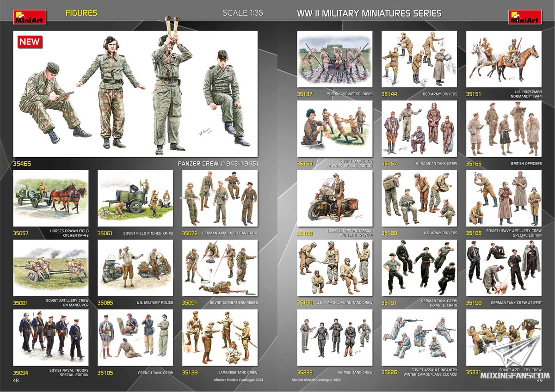Image resolution: width=555 pixels, height=392 pixels.
Task: Select the Soviet Artillery Crew picture numbered 35231
Action: coord(504,338)
